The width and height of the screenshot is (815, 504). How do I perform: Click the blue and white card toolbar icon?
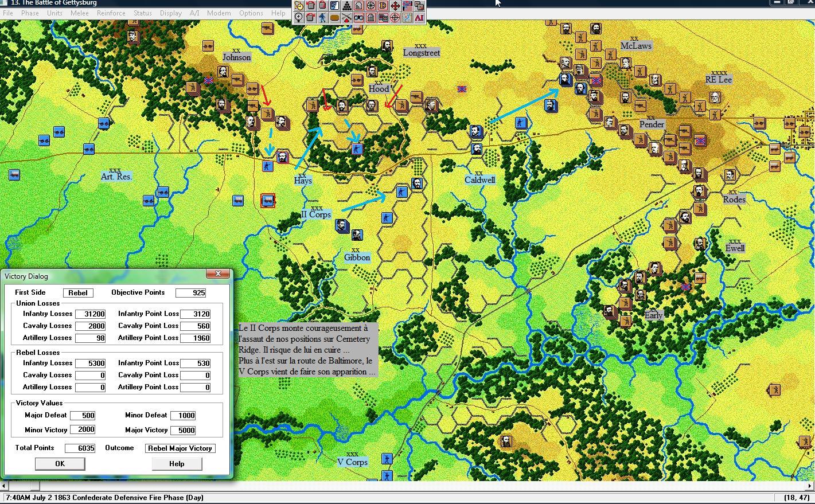click(335, 6)
